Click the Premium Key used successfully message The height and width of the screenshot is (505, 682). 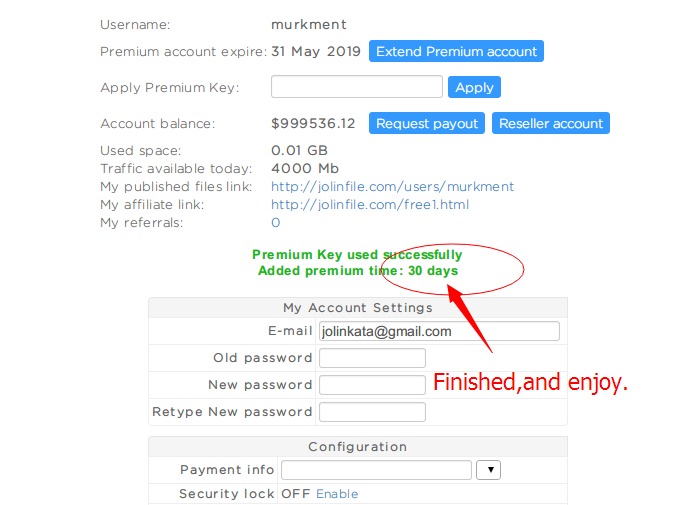tap(357, 255)
